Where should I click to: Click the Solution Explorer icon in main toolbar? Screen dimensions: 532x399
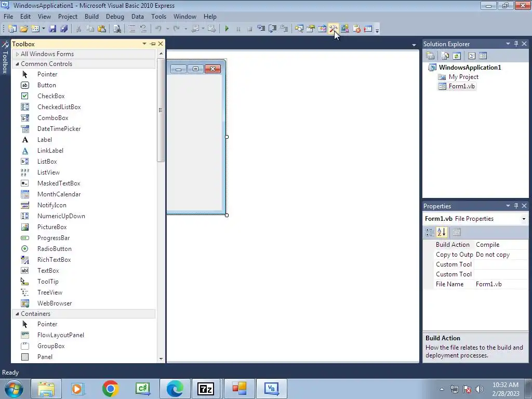coord(299,29)
